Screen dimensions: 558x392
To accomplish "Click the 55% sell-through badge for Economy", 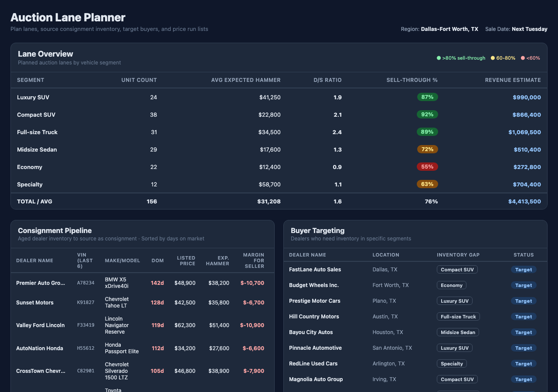I will 427,167.
